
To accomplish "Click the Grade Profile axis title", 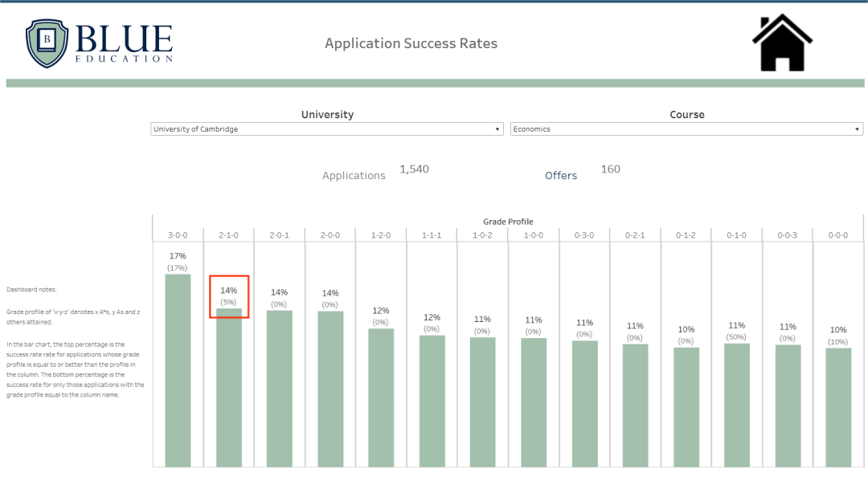I will point(508,222).
